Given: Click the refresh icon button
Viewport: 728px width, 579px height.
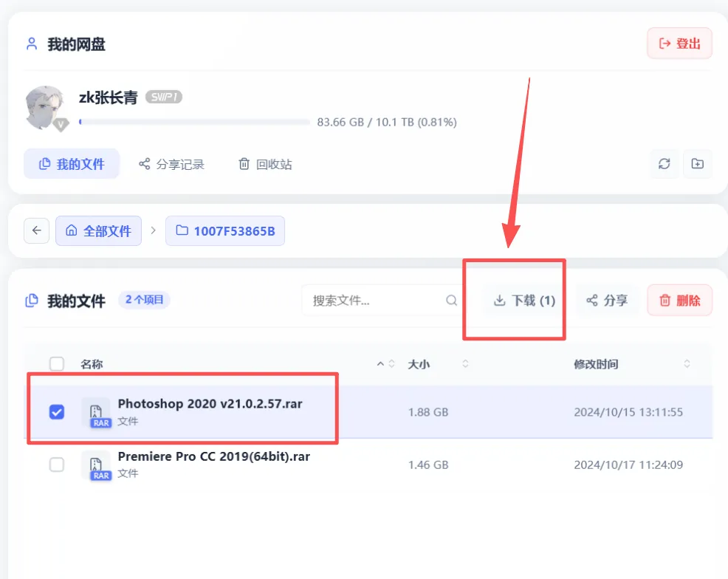Looking at the screenshot, I should tap(664, 163).
